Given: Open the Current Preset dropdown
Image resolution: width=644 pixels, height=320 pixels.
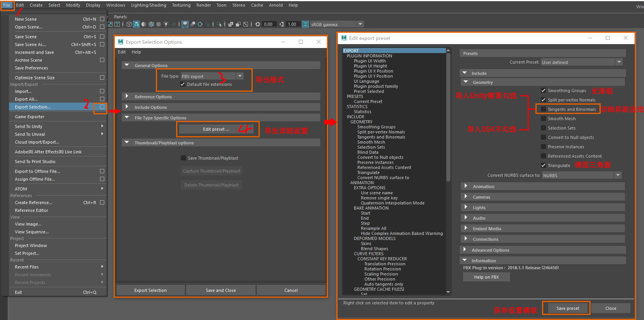Looking at the screenshot, I should (582, 62).
